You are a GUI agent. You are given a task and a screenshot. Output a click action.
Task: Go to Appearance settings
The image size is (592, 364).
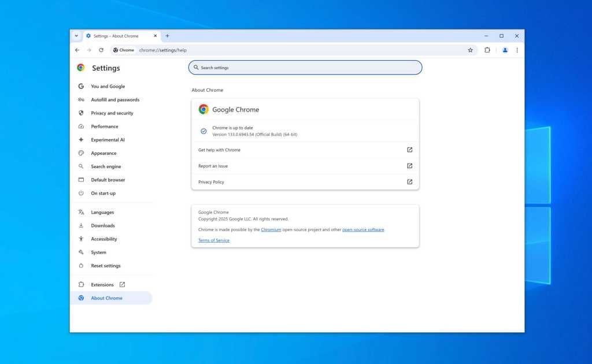tap(103, 153)
